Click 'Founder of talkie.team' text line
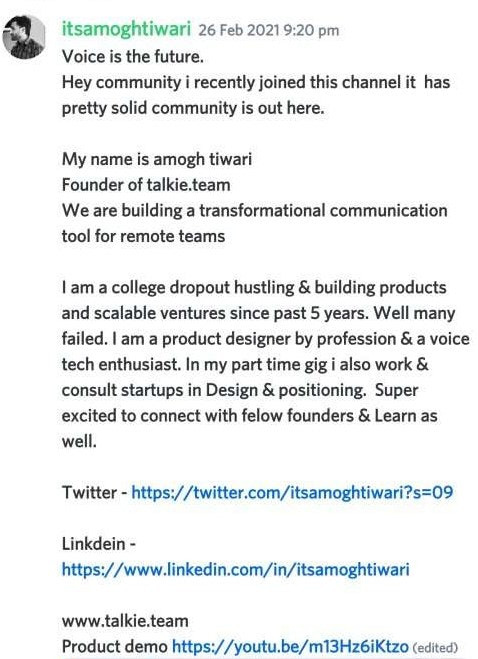Image resolution: width=478 pixels, height=659 pixels. (x=146, y=185)
